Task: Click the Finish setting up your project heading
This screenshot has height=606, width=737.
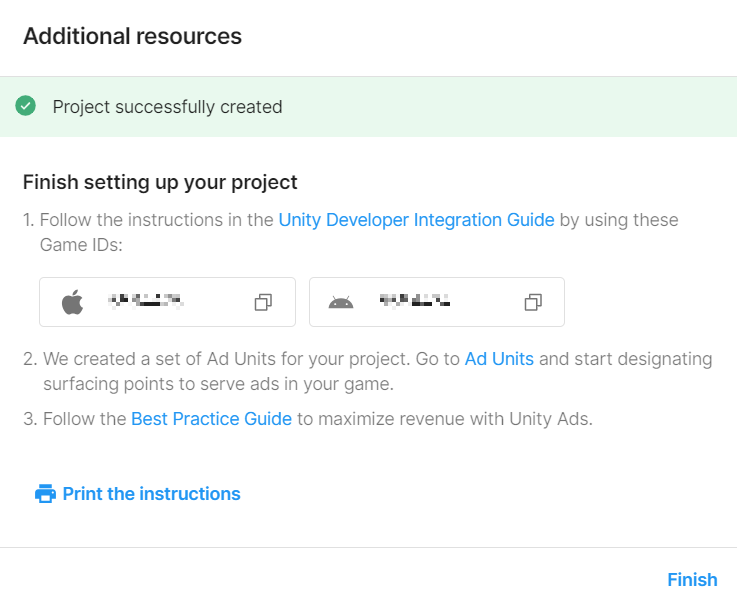Action: [x=160, y=182]
